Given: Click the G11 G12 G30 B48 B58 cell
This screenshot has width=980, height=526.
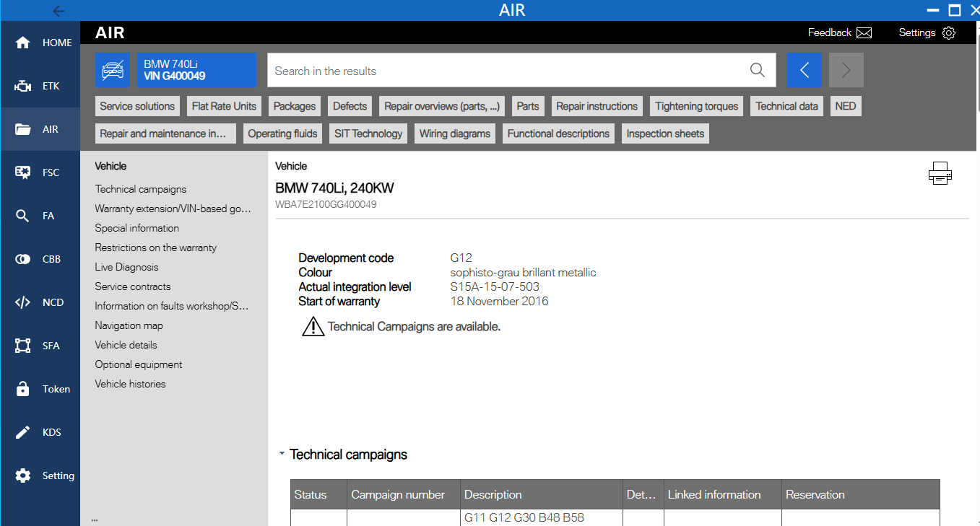Looking at the screenshot, I should tap(541, 517).
